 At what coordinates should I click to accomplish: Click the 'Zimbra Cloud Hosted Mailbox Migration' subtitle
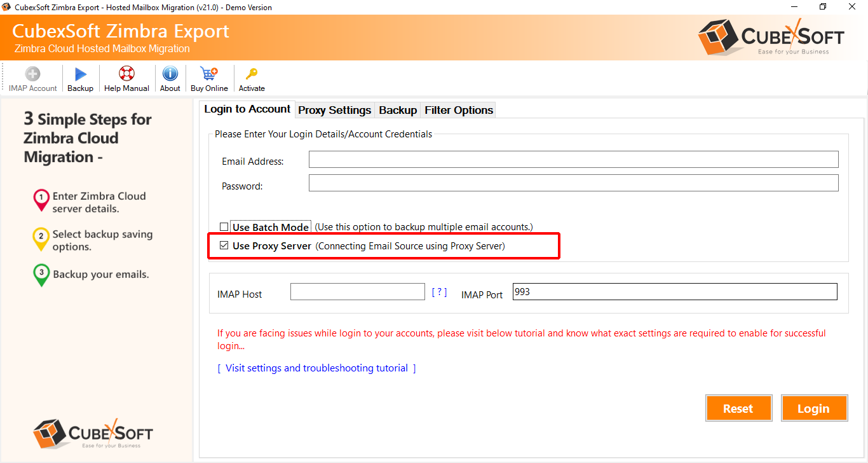[102, 49]
